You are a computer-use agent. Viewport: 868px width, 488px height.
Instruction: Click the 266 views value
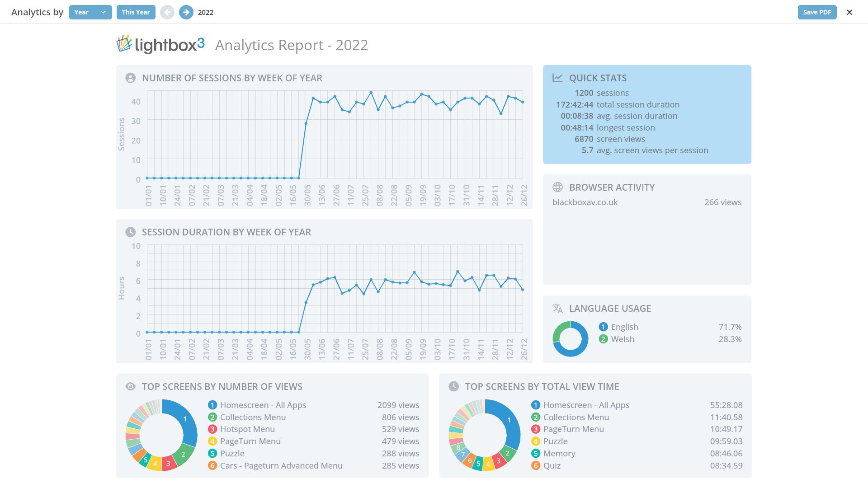723,202
